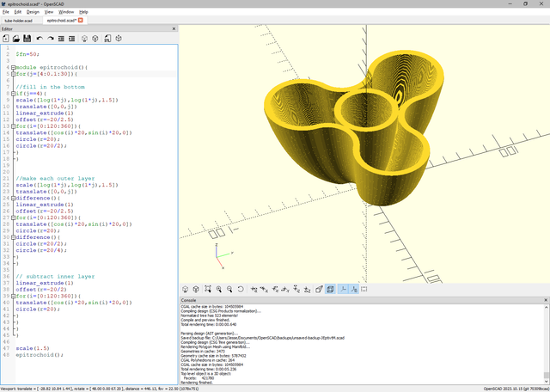Click the '//fill in the bottom' comment
Screen dimensions: 550x392
click(x=50, y=87)
